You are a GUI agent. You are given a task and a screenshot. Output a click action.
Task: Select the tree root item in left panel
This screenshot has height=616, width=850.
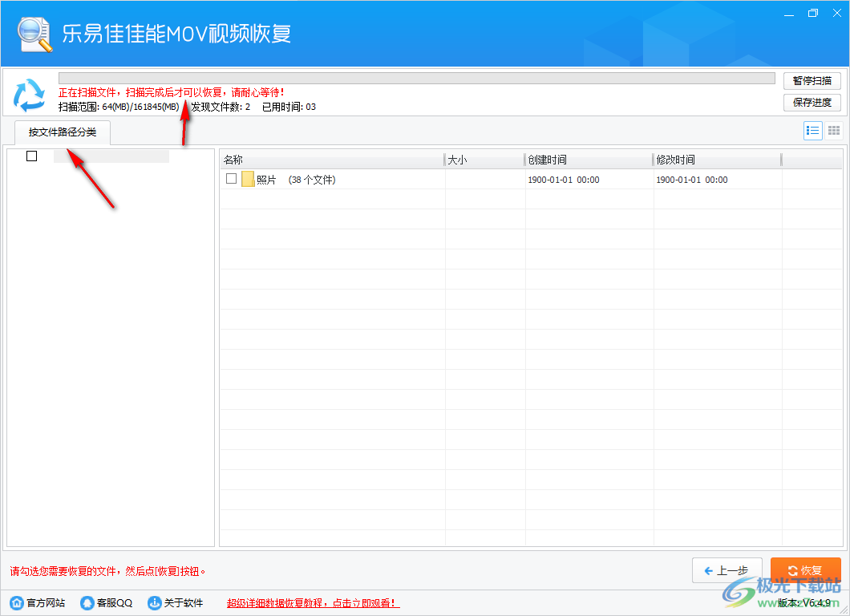pyautogui.click(x=111, y=156)
